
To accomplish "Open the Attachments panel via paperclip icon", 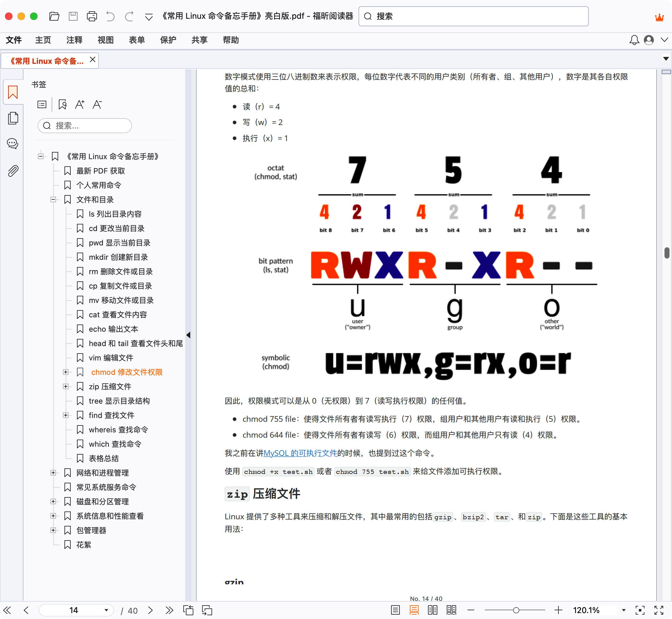I will pos(13,170).
